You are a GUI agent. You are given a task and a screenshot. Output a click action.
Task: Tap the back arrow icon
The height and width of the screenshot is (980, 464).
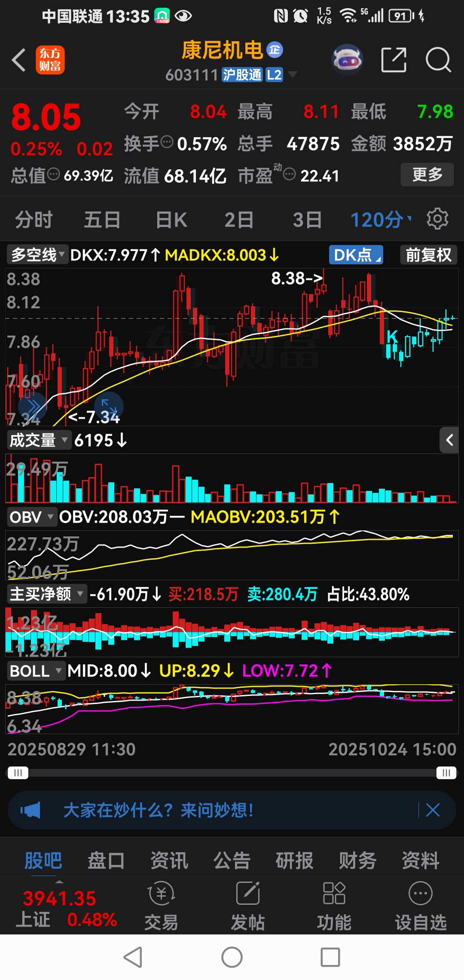pyautogui.click(x=18, y=59)
